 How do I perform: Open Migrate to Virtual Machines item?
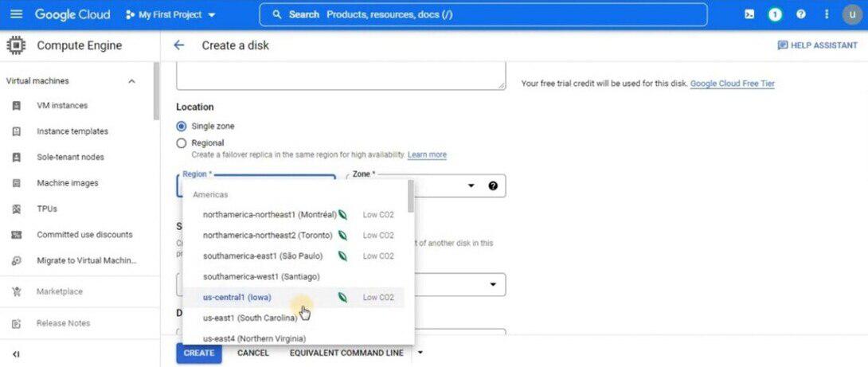(86, 260)
